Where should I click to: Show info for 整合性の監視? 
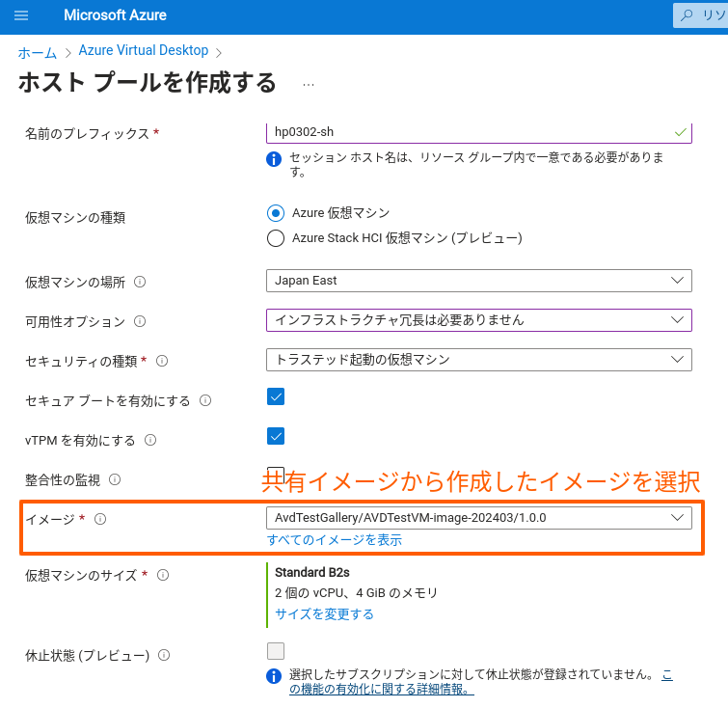115,479
